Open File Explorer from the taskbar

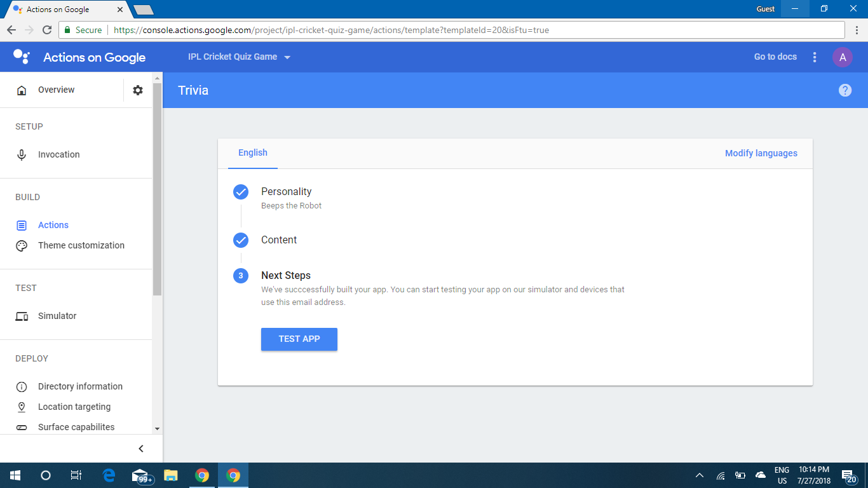point(171,475)
